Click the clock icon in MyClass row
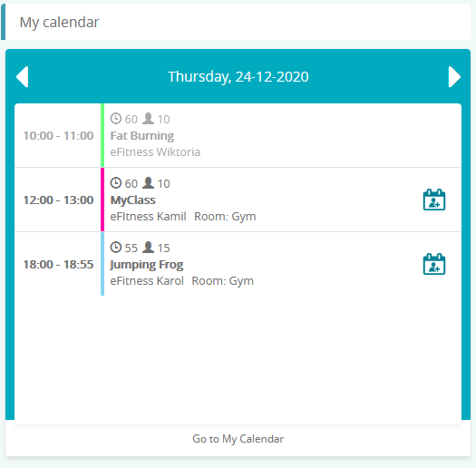The image size is (476, 468). pos(116,183)
